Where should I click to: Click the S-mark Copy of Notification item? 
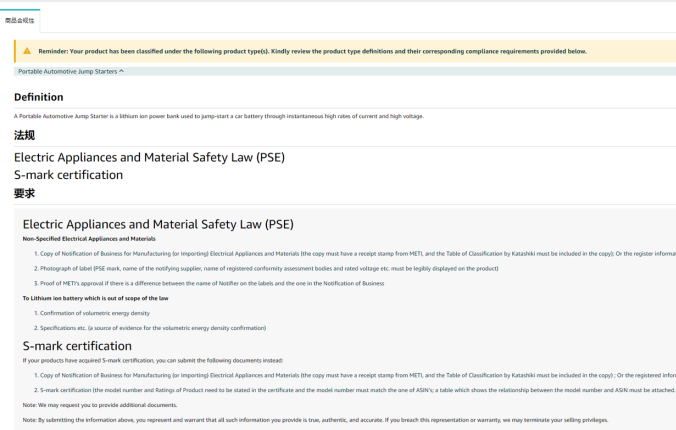point(355,375)
